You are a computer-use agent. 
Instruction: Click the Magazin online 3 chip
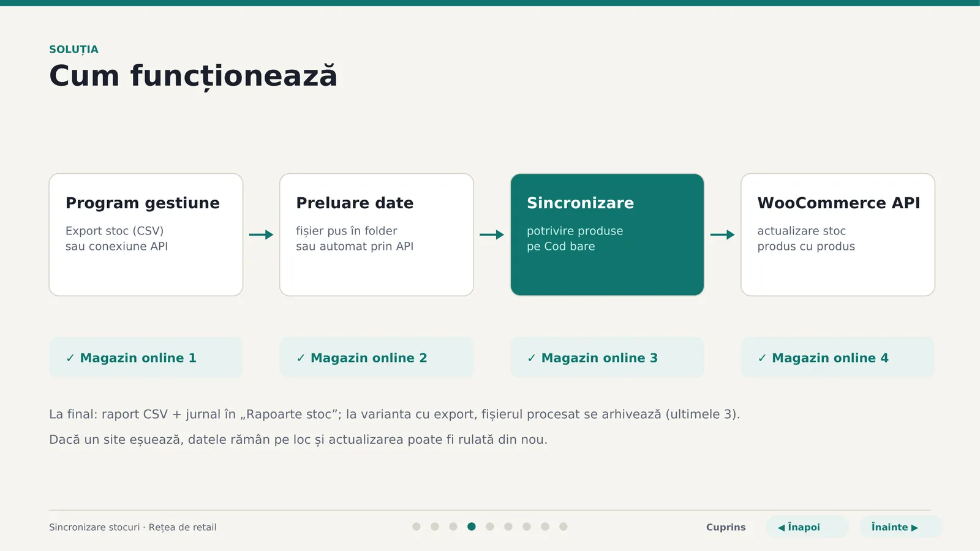tap(607, 358)
